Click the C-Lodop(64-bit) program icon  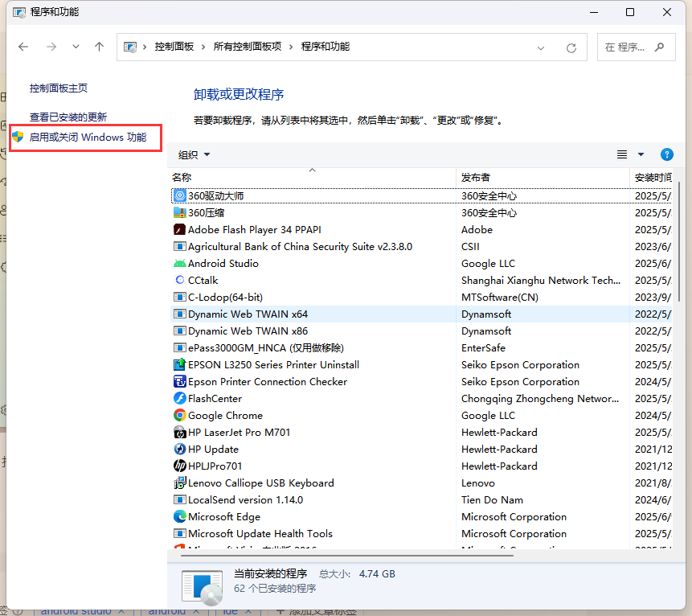coord(179,298)
